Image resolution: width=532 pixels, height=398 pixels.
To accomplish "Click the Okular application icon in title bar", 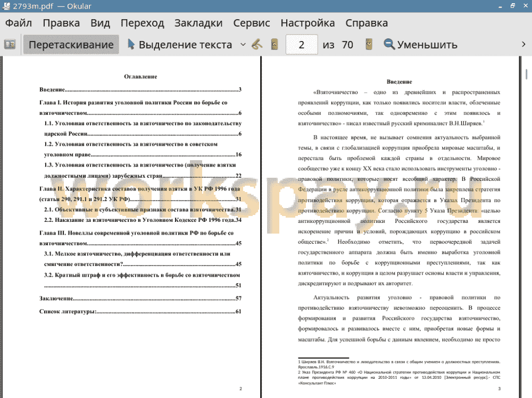I will 6,6.
